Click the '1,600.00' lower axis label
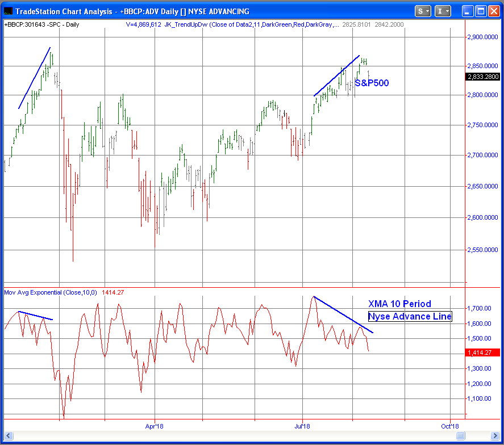This screenshot has height=445, width=504. (479, 324)
